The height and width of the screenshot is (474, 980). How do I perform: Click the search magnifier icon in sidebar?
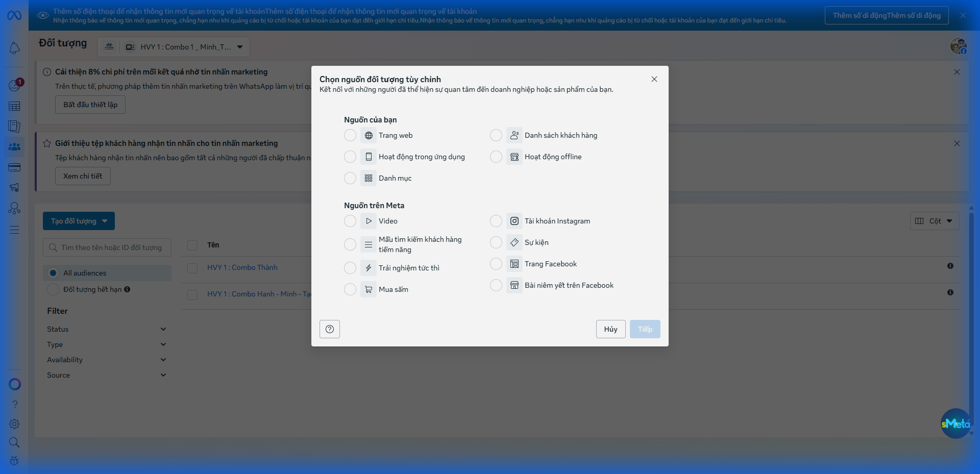coord(14,442)
